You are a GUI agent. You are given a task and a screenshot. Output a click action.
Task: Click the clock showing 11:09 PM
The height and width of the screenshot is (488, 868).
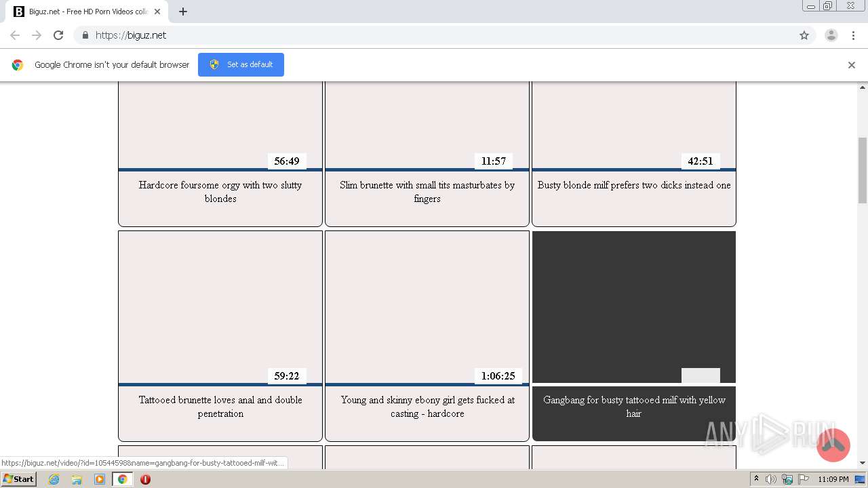[x=833, y=479]
